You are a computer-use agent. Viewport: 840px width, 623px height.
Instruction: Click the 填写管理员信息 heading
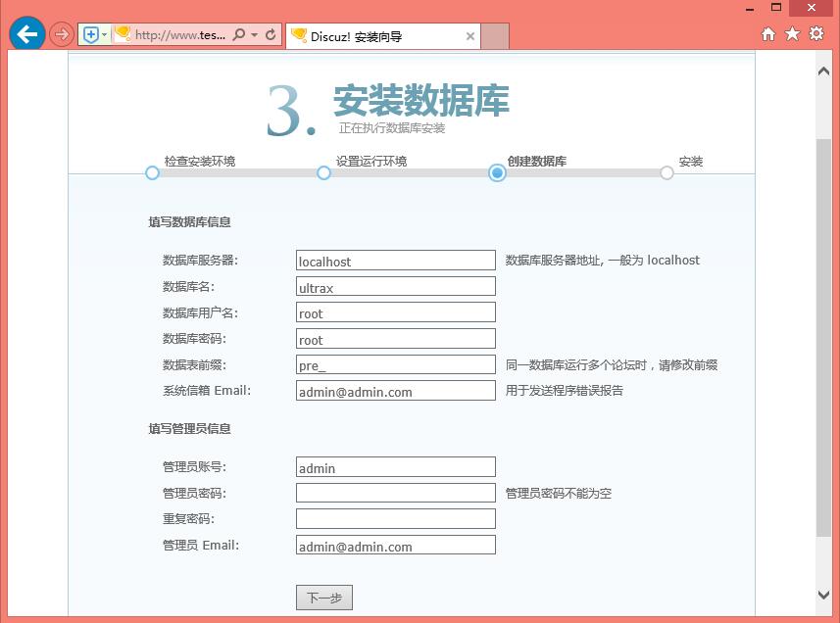coord(189,429)
